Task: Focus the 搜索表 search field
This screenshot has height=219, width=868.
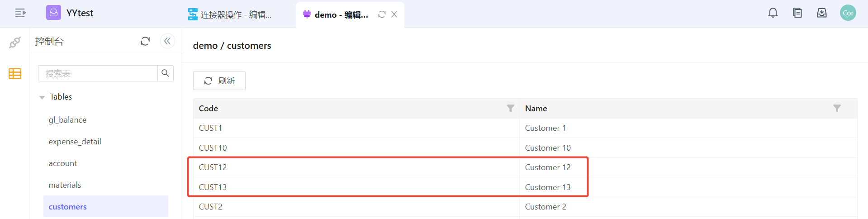Action: click(x=98, y=73)
